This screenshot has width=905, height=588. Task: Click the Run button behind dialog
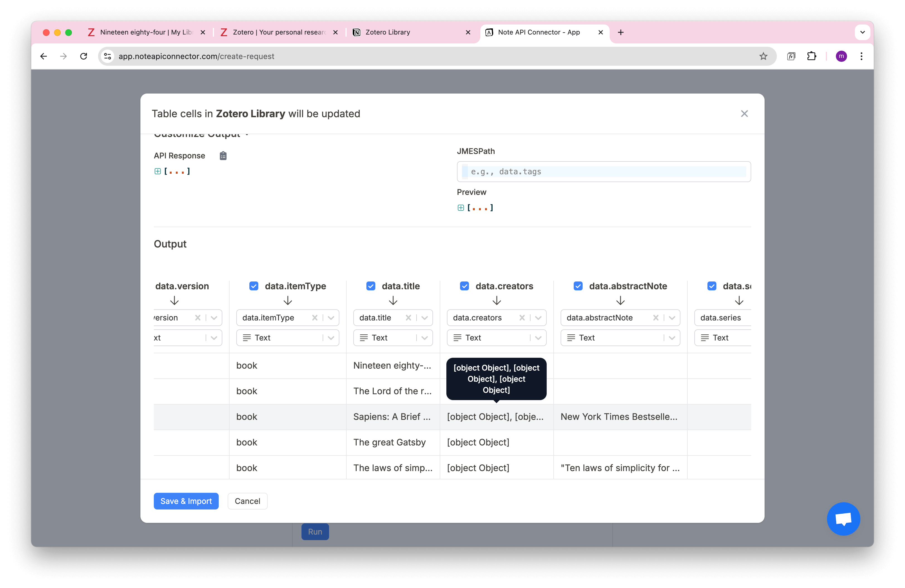[x=315, y=532]
